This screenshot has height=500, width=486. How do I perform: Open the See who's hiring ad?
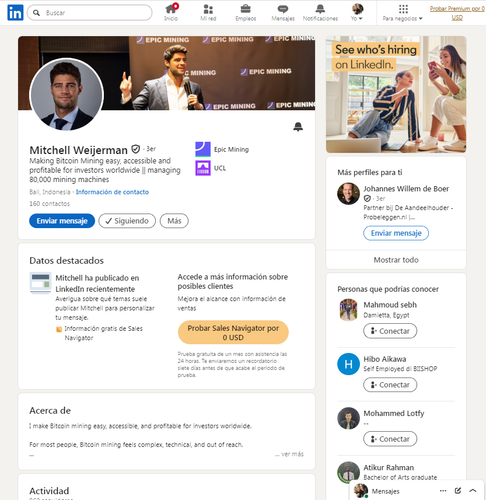tap(396, 94)
